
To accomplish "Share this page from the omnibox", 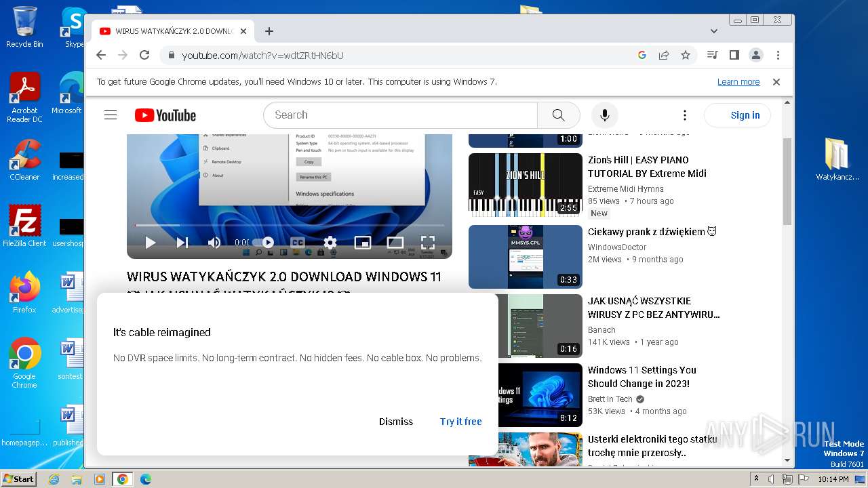I will pos(664,56).
